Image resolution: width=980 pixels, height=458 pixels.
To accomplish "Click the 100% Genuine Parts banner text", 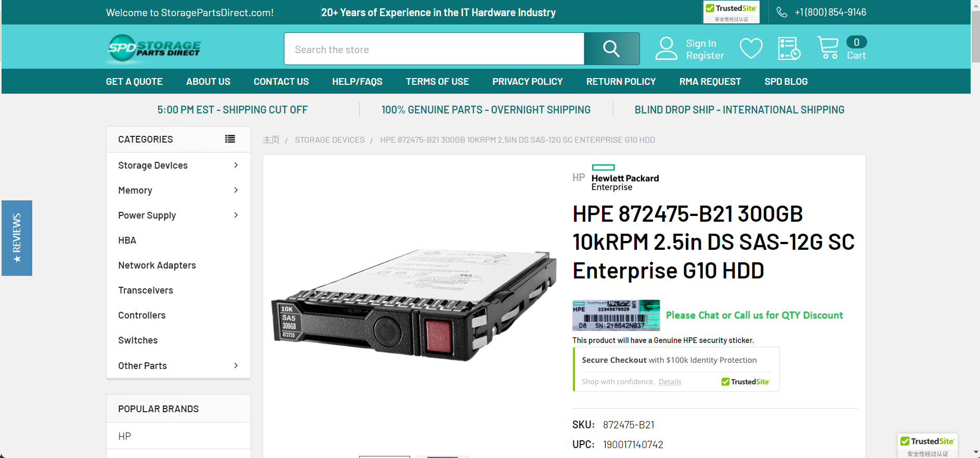I will tap(486, 110).
